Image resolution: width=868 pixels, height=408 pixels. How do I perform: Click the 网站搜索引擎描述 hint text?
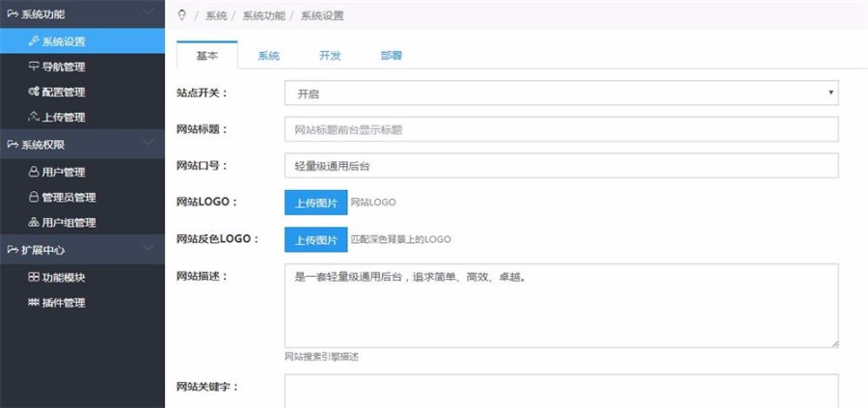[x=321, y=357]
